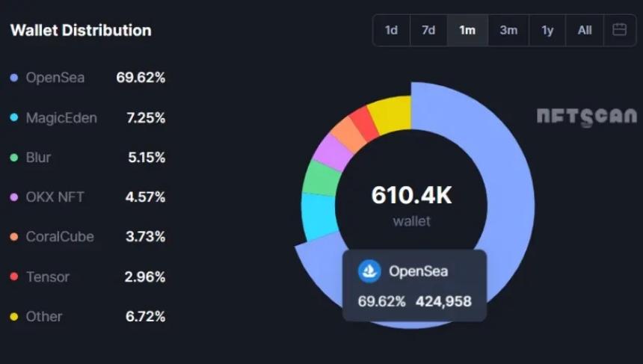Select the 3m time range tab
Screen dimensions: 643x364
(508, 31)
